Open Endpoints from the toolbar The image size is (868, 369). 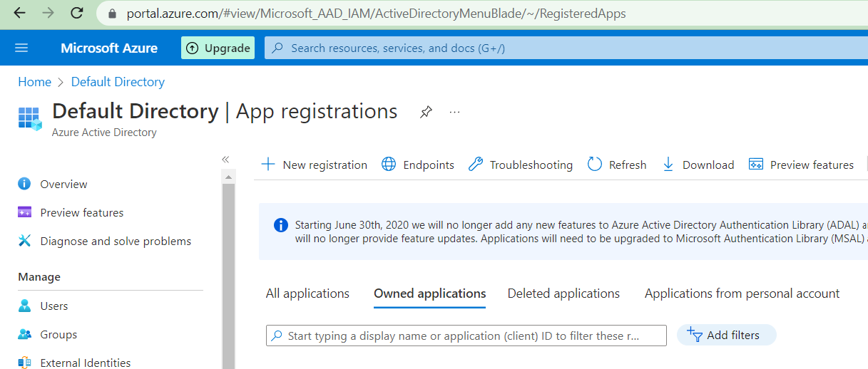coord(418,165)
